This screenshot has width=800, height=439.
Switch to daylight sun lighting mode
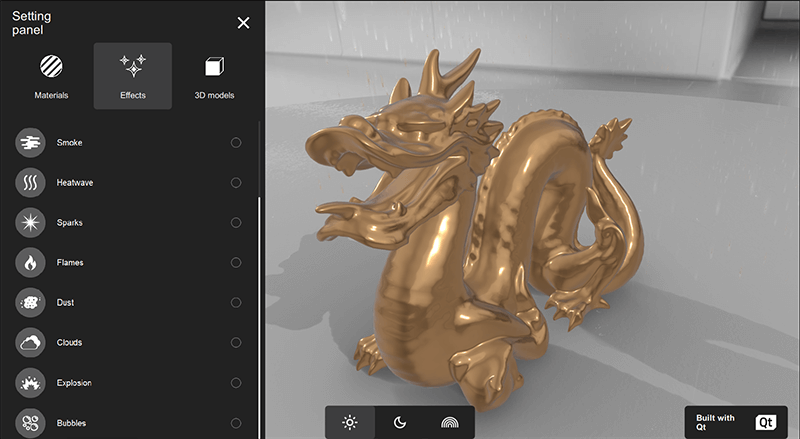350,422
